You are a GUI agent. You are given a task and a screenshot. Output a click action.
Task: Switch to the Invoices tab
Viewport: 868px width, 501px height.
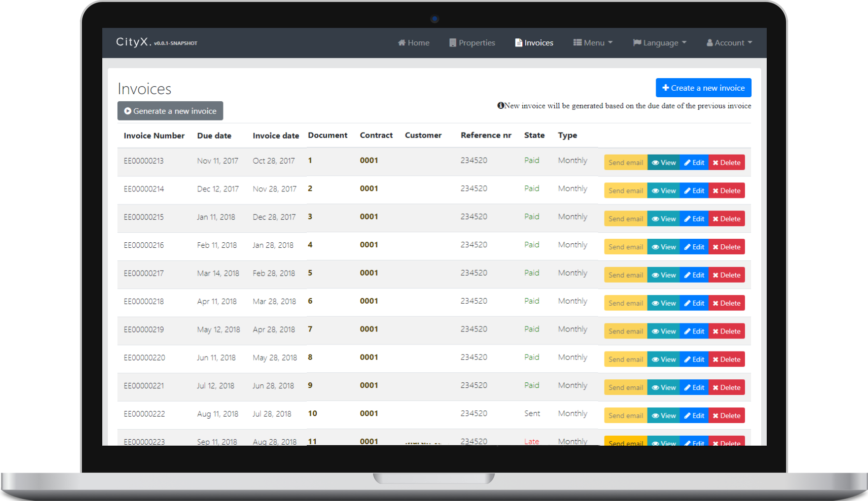(x=533, y=43)
